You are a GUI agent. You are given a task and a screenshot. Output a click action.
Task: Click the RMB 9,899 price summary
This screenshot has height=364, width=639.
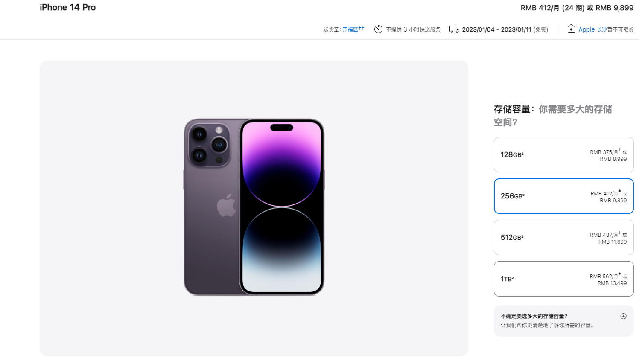[x=614, y=8]
